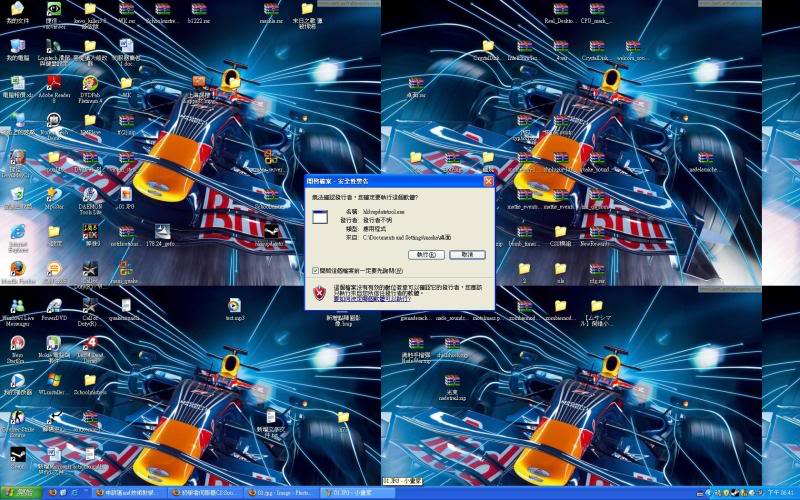Image resolution: width=800 pixels, height=500 pixels.
Task: Open the Mozilla Firefox desktop icon
Action: click(x=17, y=268)
